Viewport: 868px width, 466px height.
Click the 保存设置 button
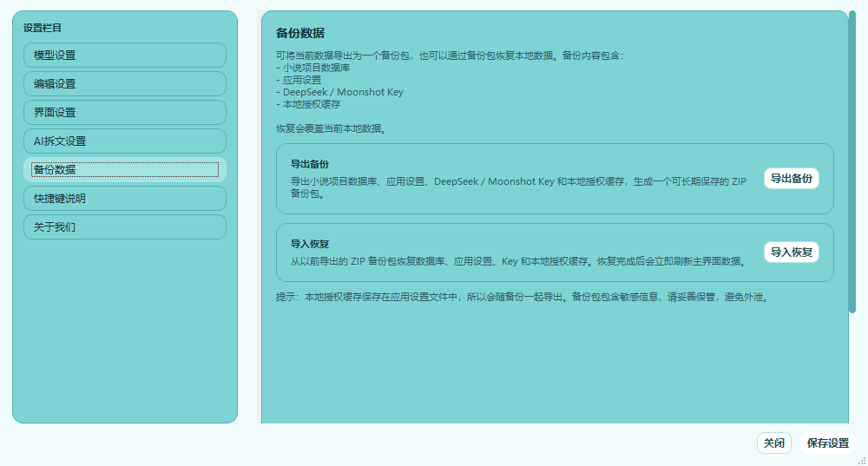pyautogui.click(x=827, y=443)
